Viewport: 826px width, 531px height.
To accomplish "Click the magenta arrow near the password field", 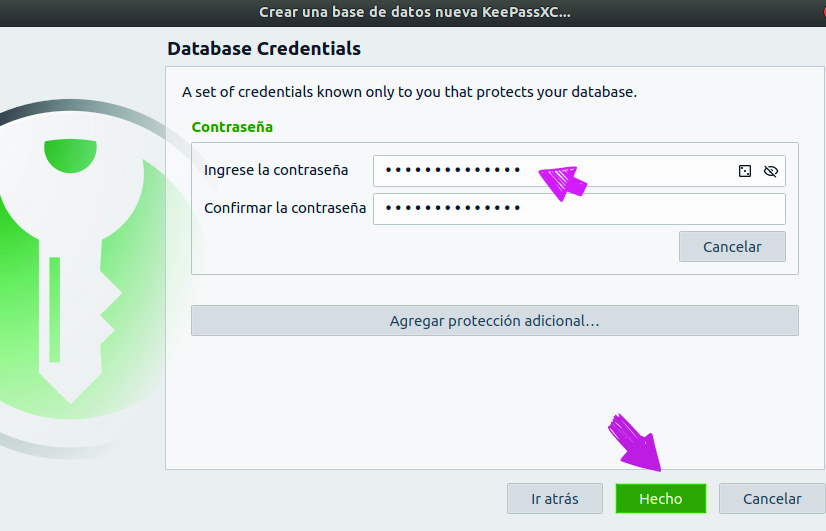I will tap(564, 182).
